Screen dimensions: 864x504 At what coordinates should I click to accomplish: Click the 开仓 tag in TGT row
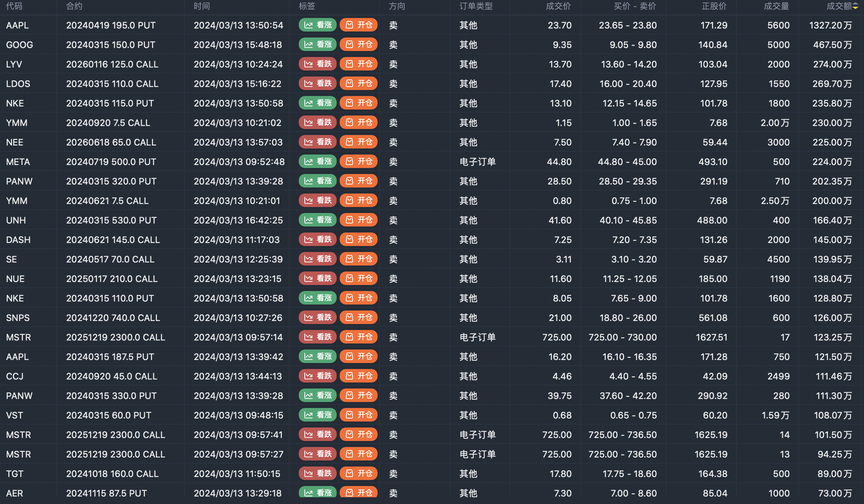(358, 474)
